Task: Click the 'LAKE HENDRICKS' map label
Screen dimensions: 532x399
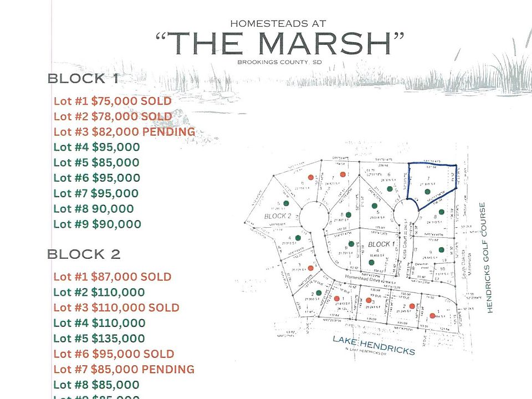Action: click(x=374, y=344)
